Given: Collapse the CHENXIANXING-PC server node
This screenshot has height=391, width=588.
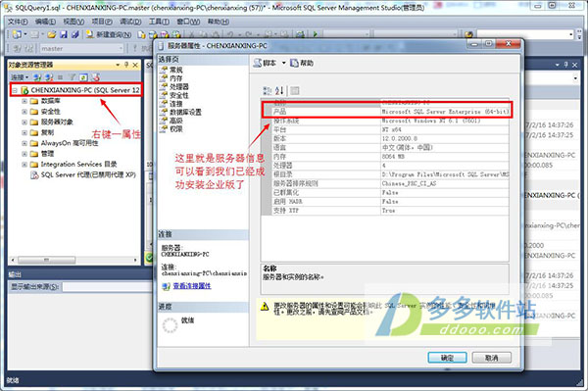Looking at the screenshot, I should 15,90.
